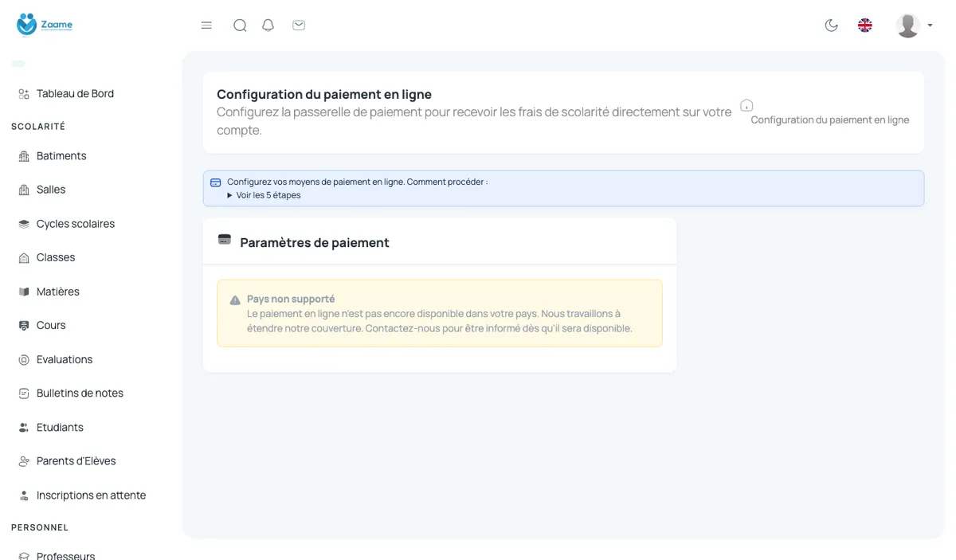Click "Paramètres de paiement" heading

coord(315,243)
